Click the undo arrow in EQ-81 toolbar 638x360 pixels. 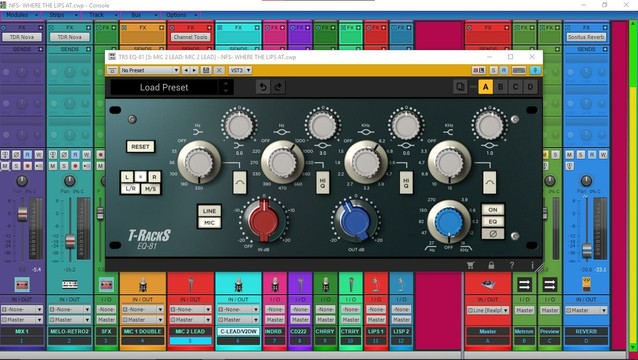click(263, 87)
